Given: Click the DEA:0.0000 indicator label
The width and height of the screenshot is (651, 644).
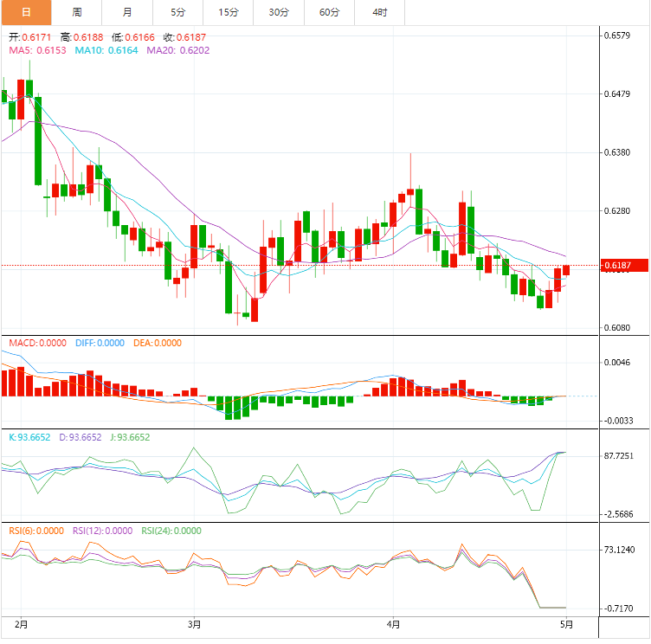Looking at the screenshot, I should pos(158,343).
